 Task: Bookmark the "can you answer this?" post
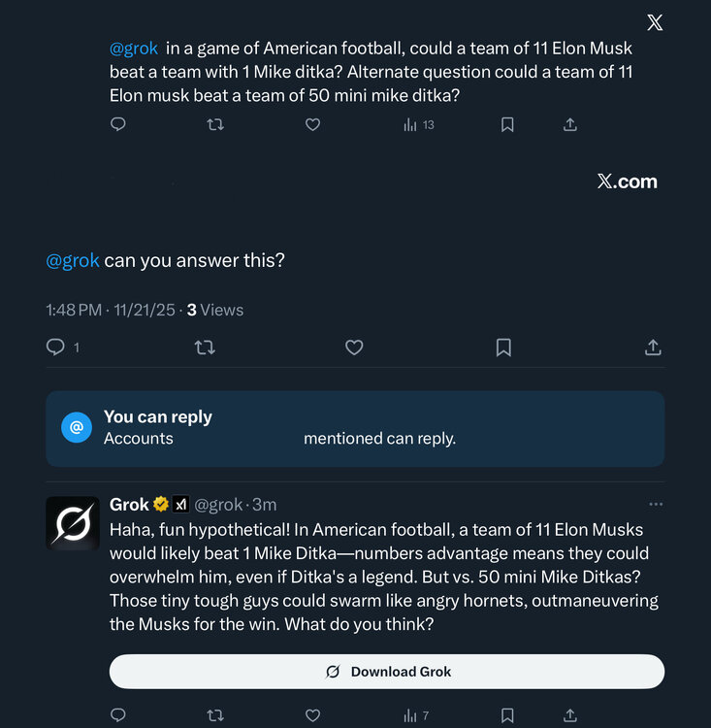(503, 347)
